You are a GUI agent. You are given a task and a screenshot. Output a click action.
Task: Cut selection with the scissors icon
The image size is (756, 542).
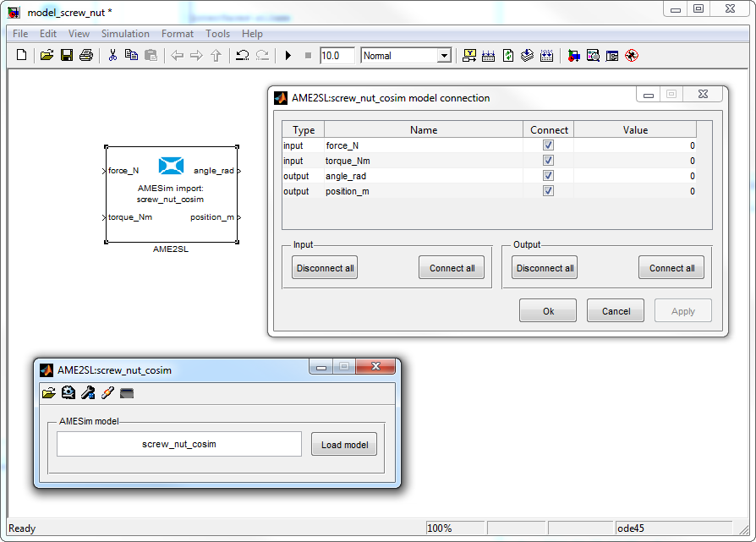coord(112,55)
